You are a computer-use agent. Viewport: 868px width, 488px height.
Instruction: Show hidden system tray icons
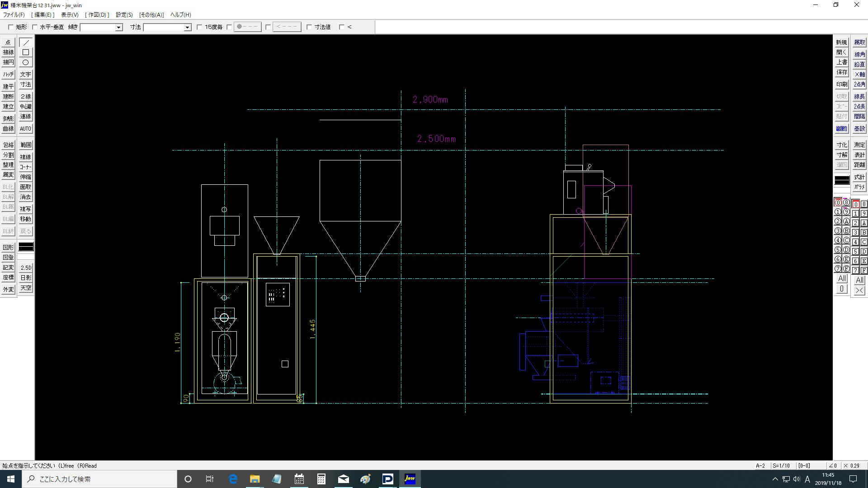click(x=775, y=479)
